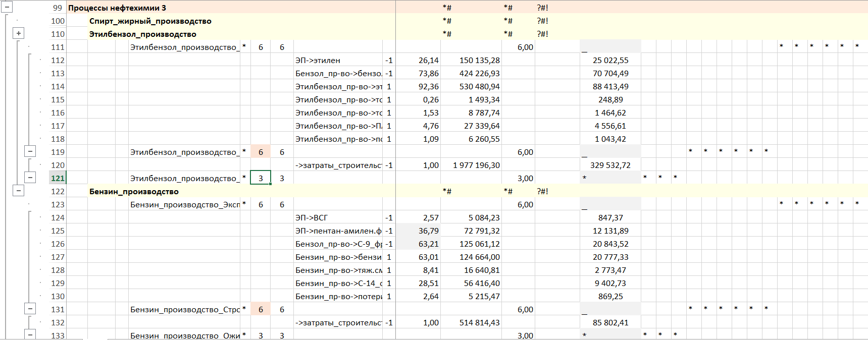
Task: Collapse the outline group at row 119
Action: (30, 151)
